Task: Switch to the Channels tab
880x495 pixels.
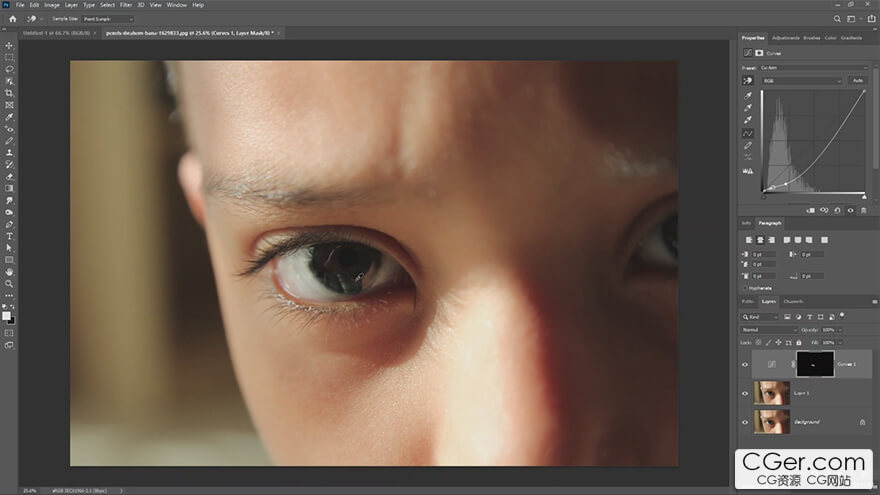Action: [x=793, y=301]
